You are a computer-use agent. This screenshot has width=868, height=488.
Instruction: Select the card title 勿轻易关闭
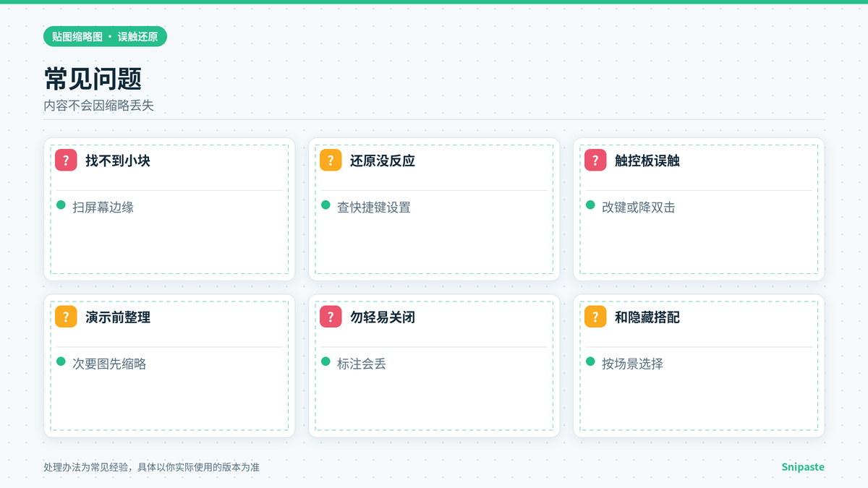point(383,317)
